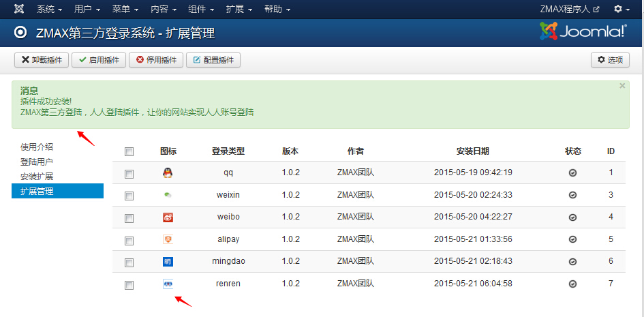Click the 'alipay' login type cell
Screen dimensions: 644x317
click(228, 239)
